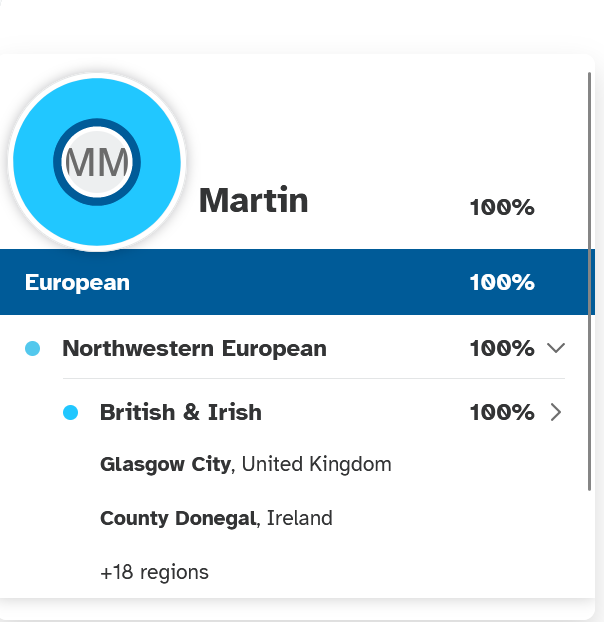Click the European 100% value in header
Viewport: 604px width, 622px height.
(x=502, y=282)
